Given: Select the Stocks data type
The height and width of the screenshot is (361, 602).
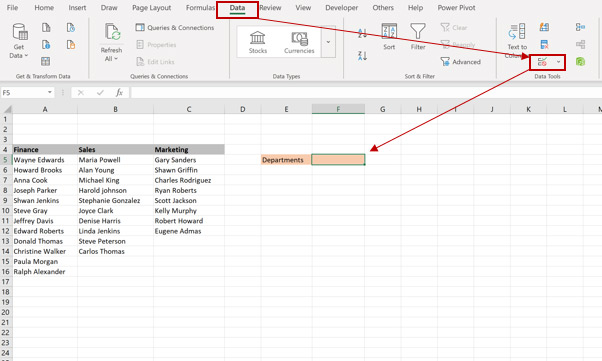Looking at the screenshot, I should (258, 42).
